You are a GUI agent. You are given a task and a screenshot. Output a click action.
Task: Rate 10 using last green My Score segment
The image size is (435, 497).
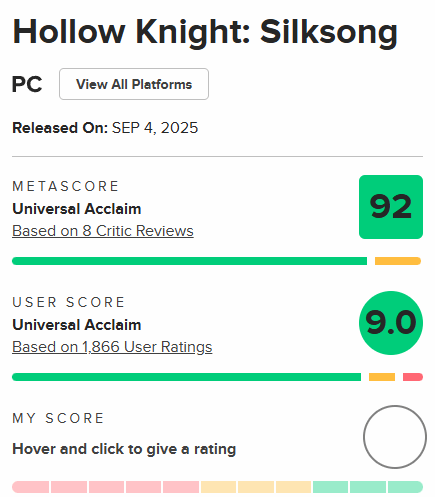pos(405,487)
